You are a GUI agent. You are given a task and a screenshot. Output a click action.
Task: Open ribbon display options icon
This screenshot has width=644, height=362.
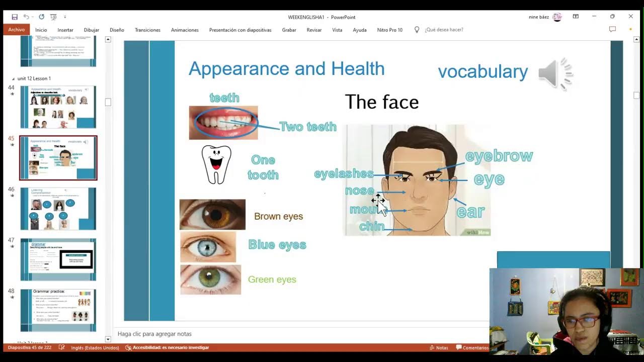576,17
